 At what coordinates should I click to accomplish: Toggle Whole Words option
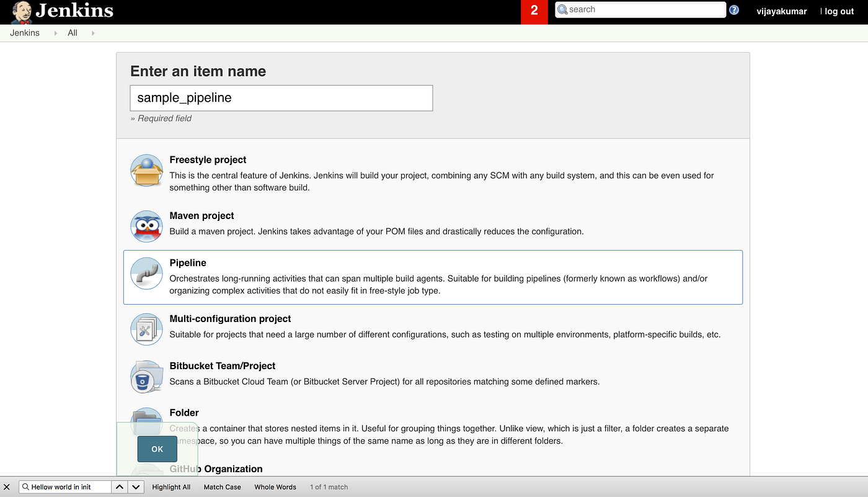[x=275, y=487]
